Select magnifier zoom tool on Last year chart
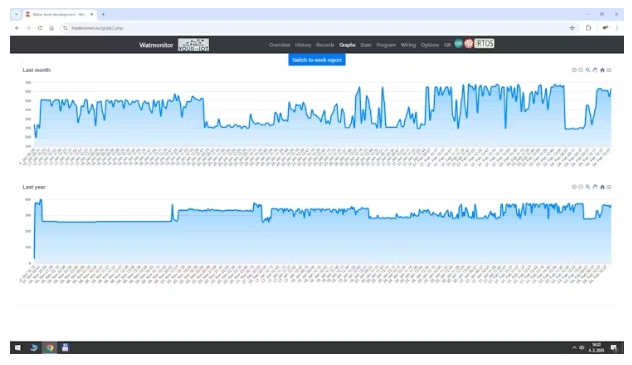Viewport: 632px width, 365px height. [588, 187]
